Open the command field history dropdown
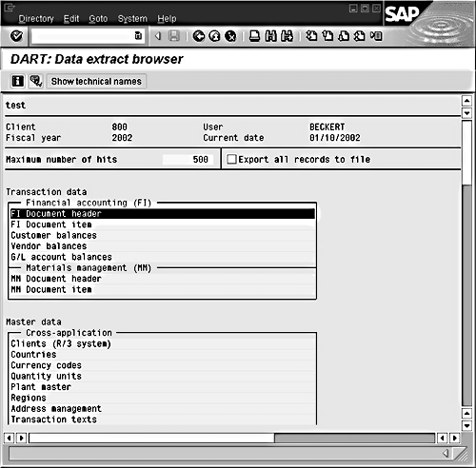This screenshot has height=468, width=476. (x=138, y=36)
